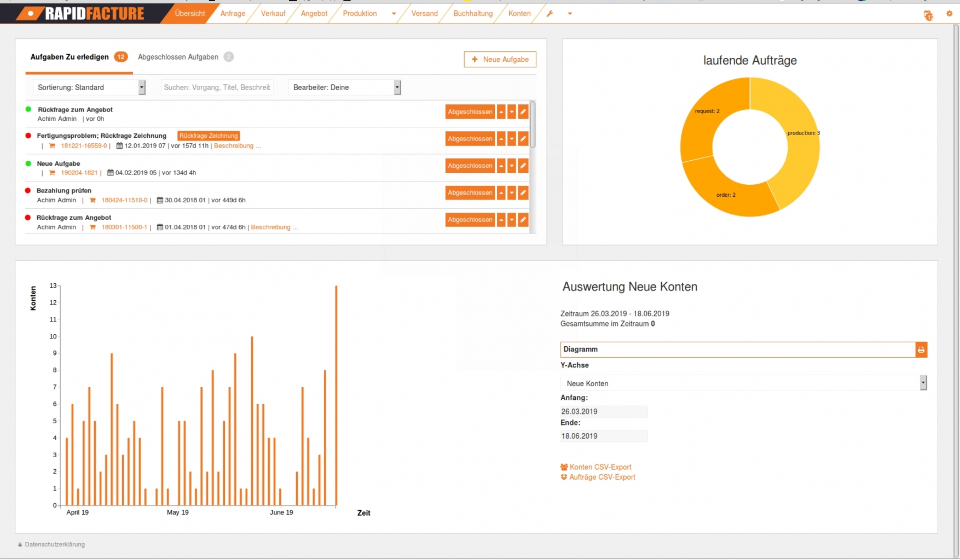Open the settings gear in top-right corner
This screenshot has width=960, height=560.
950,14
